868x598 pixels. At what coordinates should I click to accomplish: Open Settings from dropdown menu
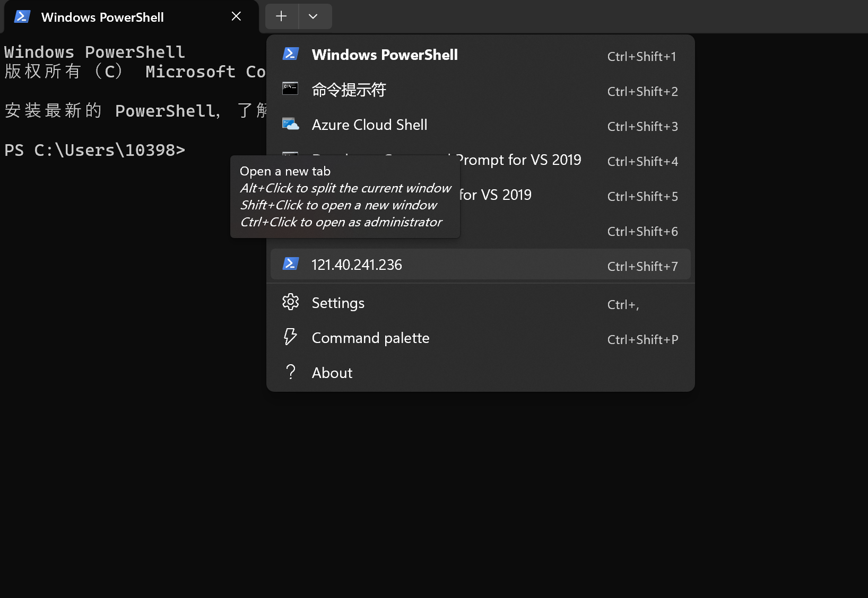pyautogui.click(x=480, y=303)
